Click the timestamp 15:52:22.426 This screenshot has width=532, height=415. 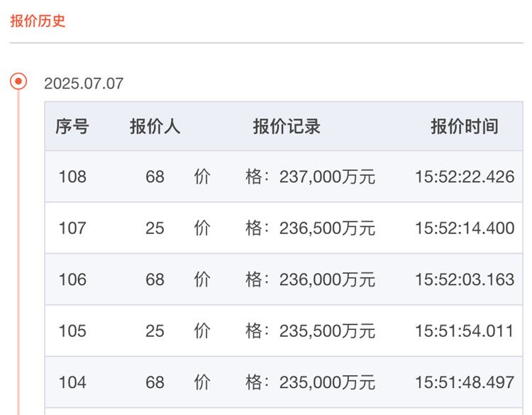pyautogui.click(x=465, y=177)
